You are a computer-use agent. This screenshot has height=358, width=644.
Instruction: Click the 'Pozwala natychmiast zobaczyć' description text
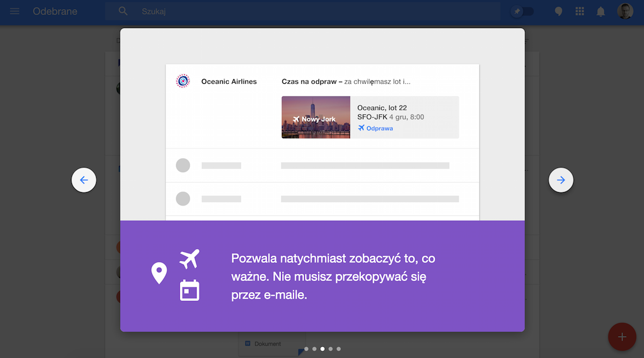pyautogui.click(x=333, y=276)
